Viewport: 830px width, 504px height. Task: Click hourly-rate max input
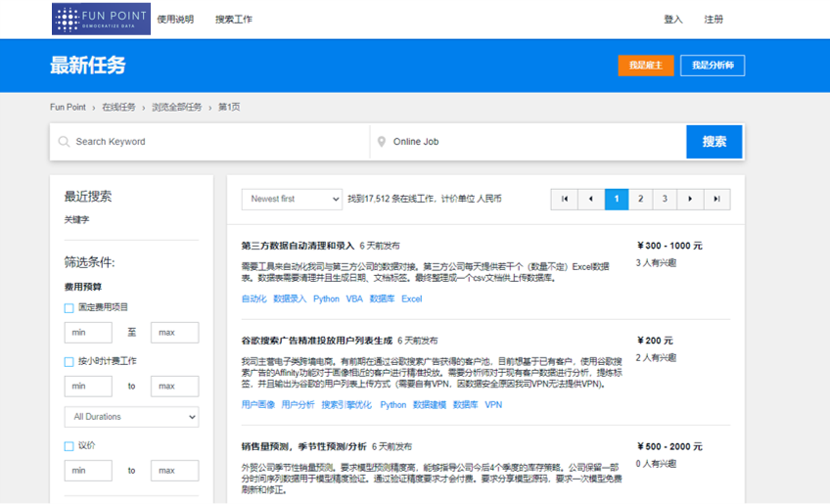(174, 386)
